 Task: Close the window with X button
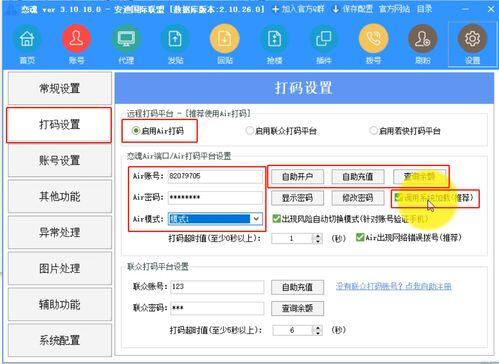(x=491, y=9)
